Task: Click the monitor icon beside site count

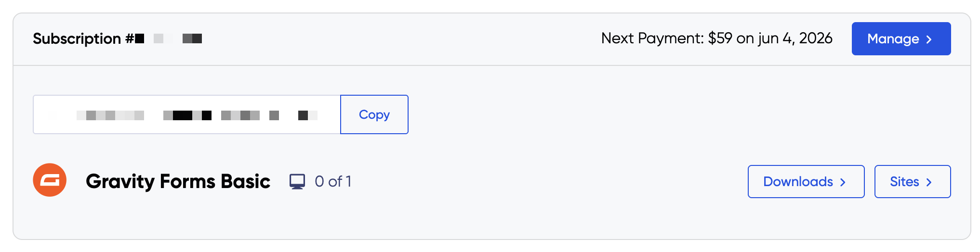Action: [297, 181]
